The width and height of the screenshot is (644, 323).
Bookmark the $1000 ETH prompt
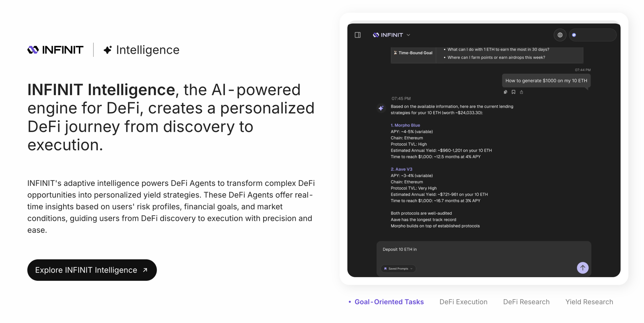pyautogui.click(x=513, y=92)
